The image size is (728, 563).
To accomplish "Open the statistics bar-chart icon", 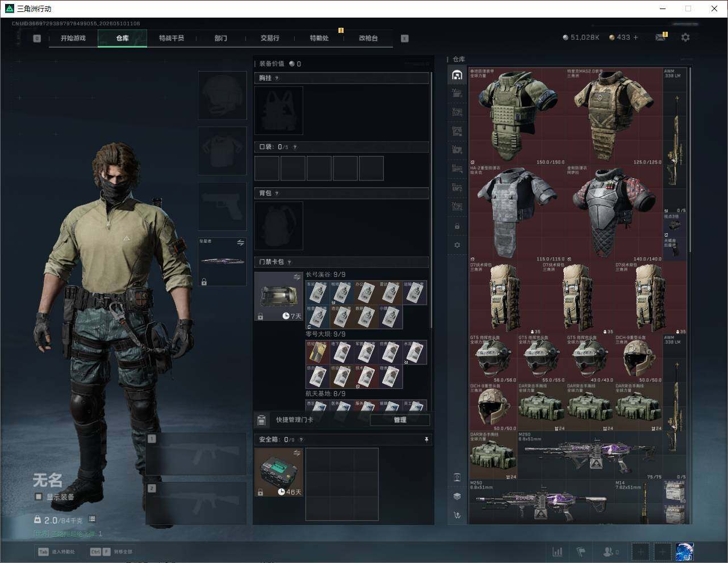I will [x=558, y=552].
